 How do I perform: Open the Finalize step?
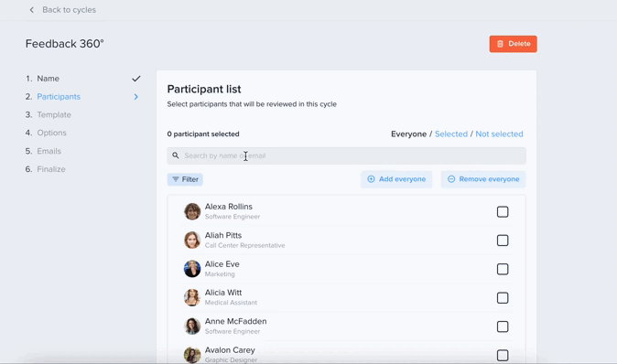51,169
